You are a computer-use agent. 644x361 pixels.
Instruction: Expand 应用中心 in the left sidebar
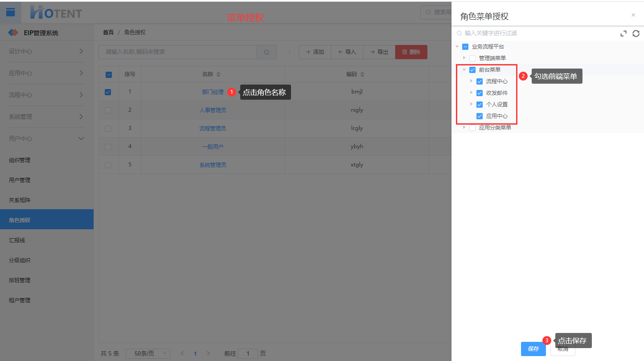47,73
